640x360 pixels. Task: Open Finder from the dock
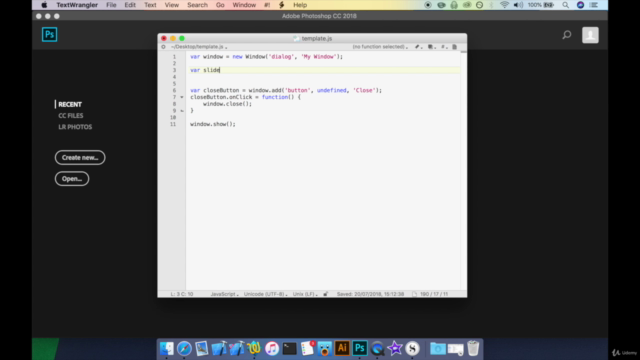(x=167, y=349)
